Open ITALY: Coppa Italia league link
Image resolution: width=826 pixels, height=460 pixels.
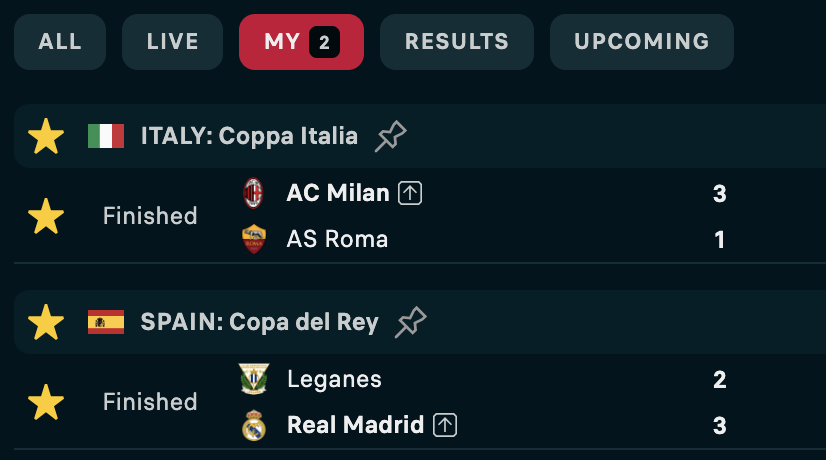pyautogui.click(x=249, y=136)
